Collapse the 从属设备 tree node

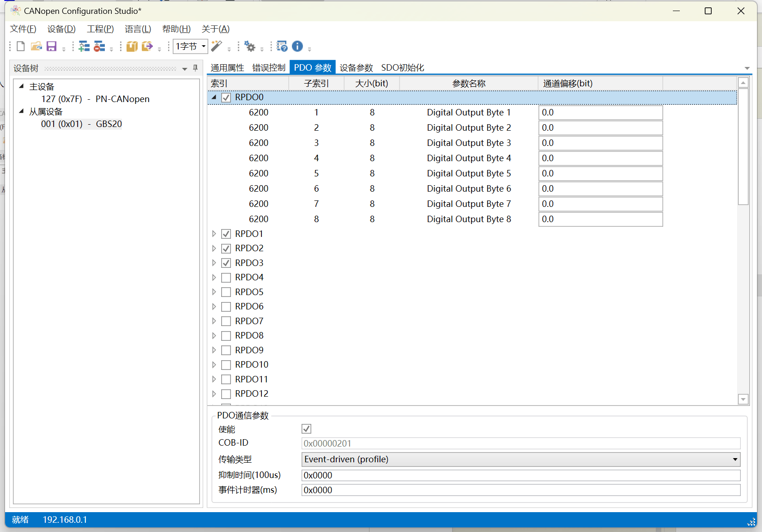(21, 111)
